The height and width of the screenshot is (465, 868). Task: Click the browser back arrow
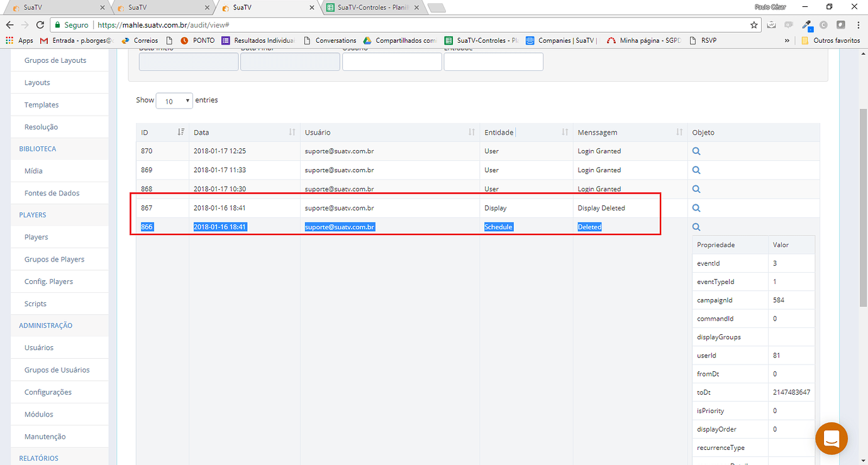coord(10,25)
